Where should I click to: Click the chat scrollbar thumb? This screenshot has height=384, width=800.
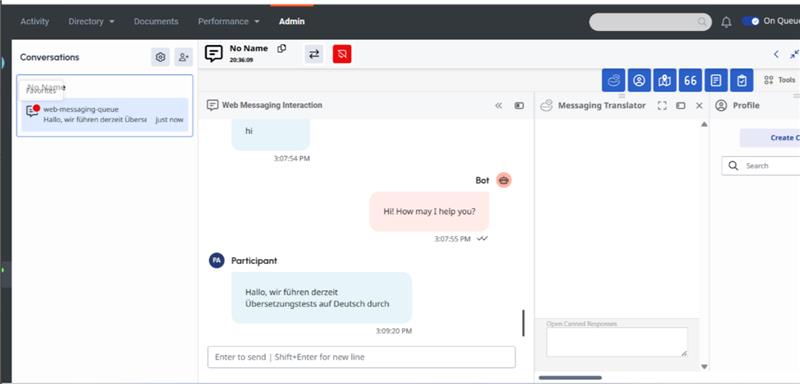523,323
